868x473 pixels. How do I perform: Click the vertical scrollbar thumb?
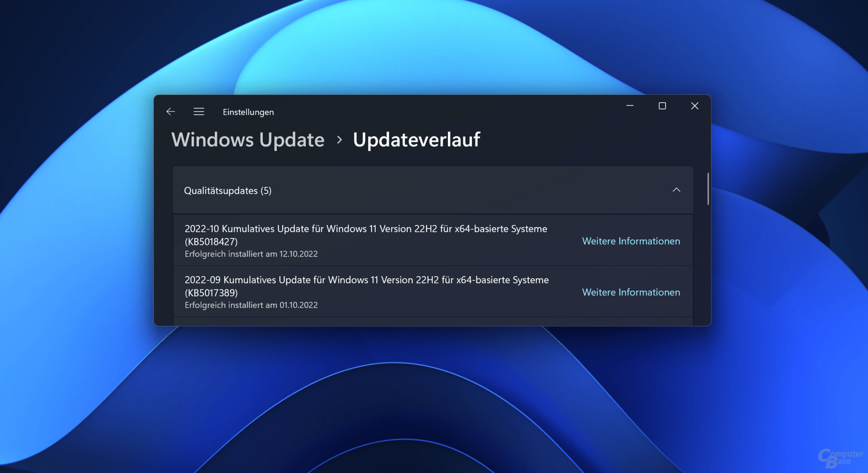[x=708, y=189]
